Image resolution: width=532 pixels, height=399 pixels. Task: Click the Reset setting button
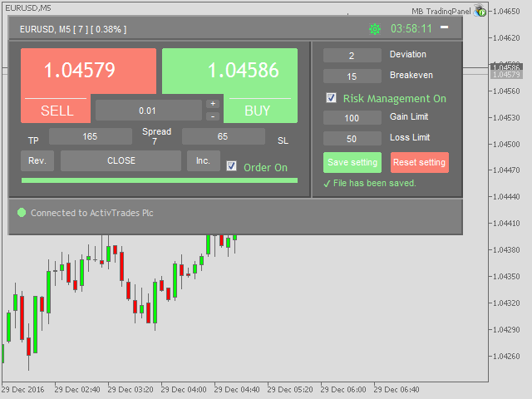click(x=419, y=163)
